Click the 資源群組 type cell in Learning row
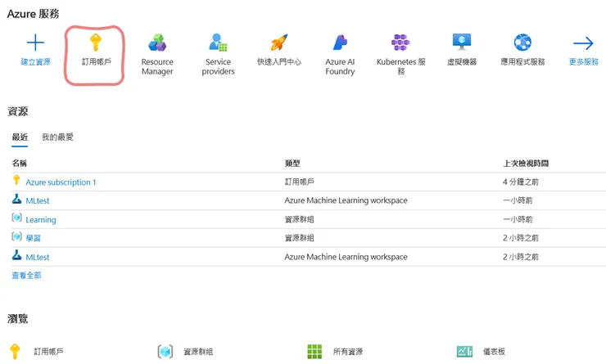Image resolution: width=606 pixels, height=364 pixels. 300,219
